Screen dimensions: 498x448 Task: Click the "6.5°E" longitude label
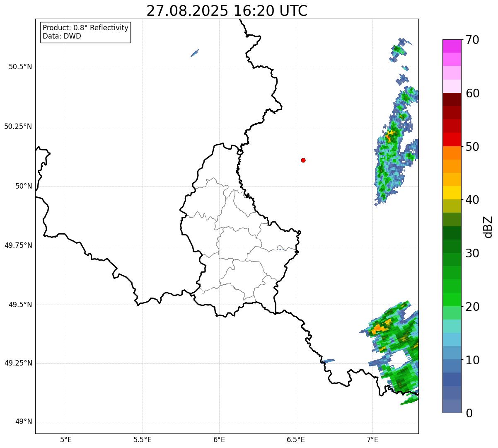[x=296, y=439]
